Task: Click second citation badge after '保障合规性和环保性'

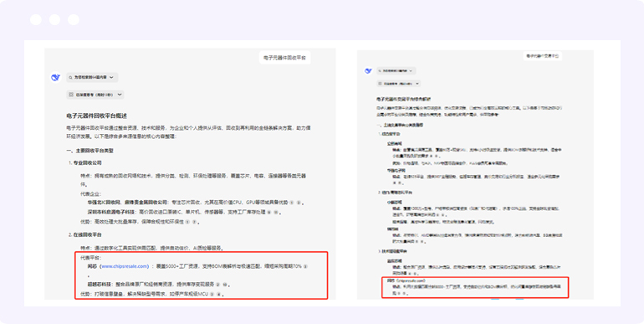Action: point(194,222)
